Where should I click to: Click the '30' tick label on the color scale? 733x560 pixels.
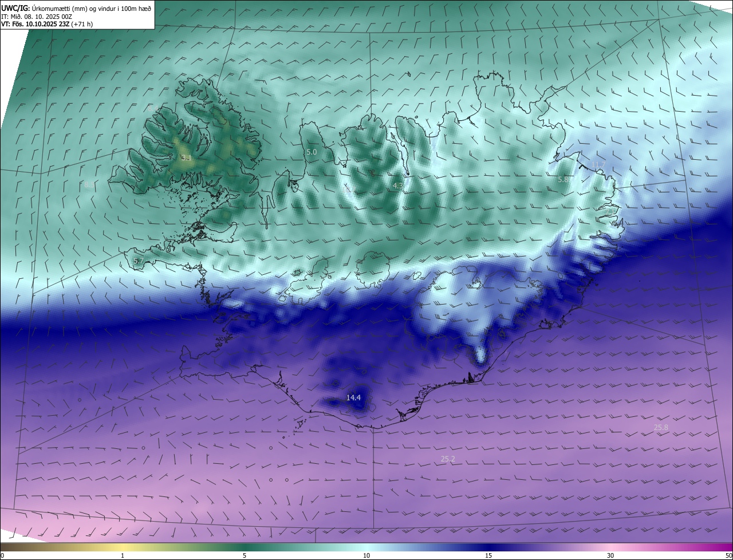tap(610, 555)
